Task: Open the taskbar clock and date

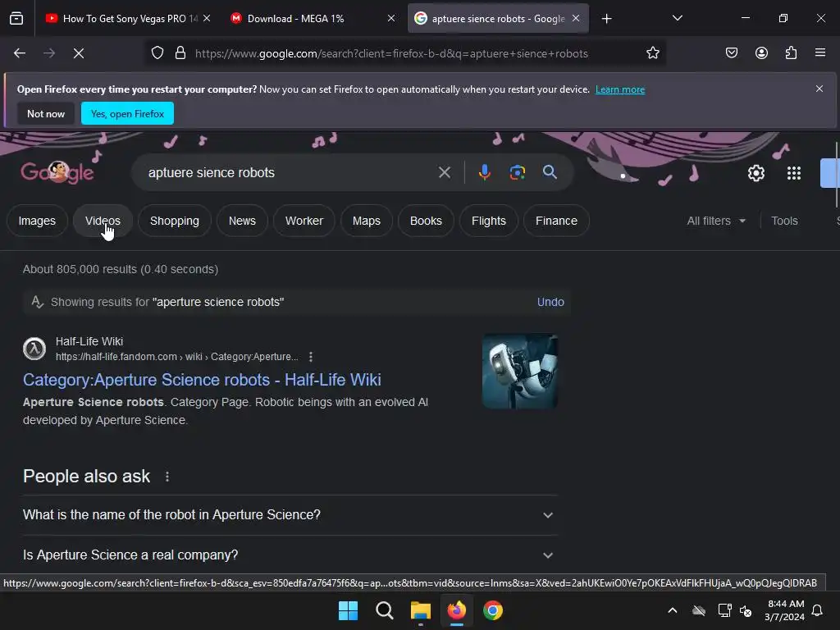Action: point(785,610)
